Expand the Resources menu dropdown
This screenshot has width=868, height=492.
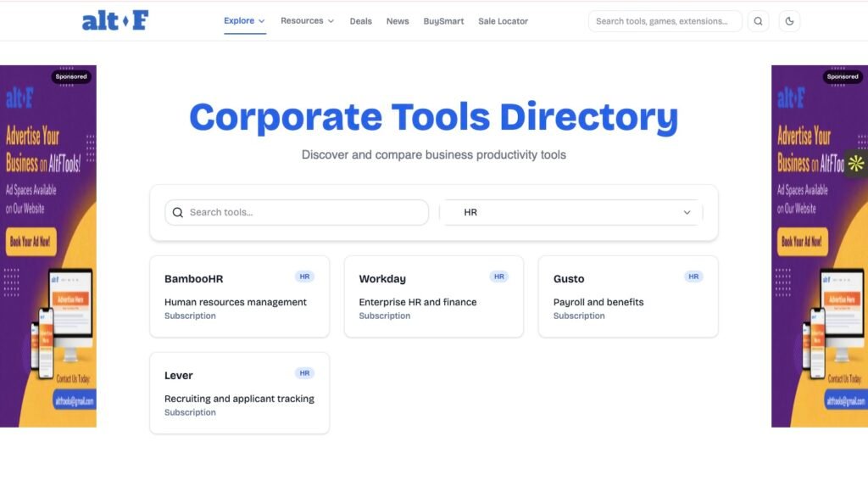point(307,21)
